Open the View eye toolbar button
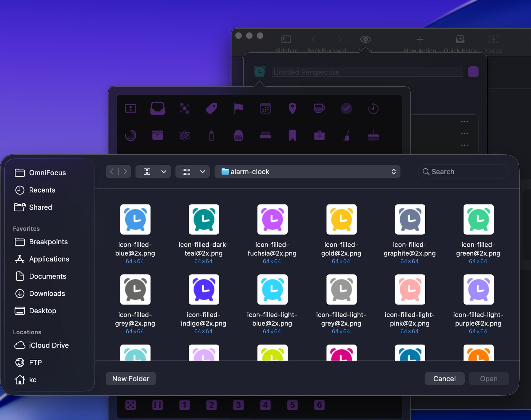The width and height of the screenshot is (531, 420). coord(365,40)
